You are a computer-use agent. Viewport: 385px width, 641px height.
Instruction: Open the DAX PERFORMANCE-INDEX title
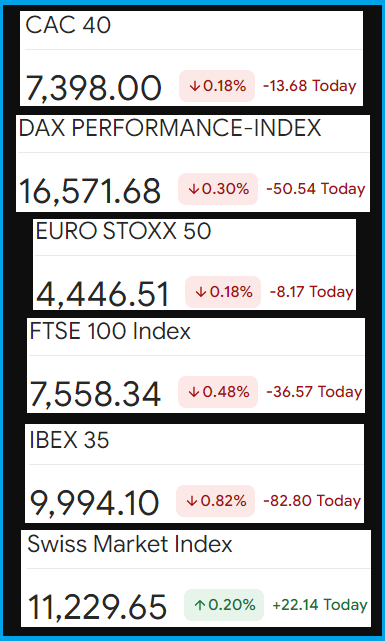coord(170,128)
